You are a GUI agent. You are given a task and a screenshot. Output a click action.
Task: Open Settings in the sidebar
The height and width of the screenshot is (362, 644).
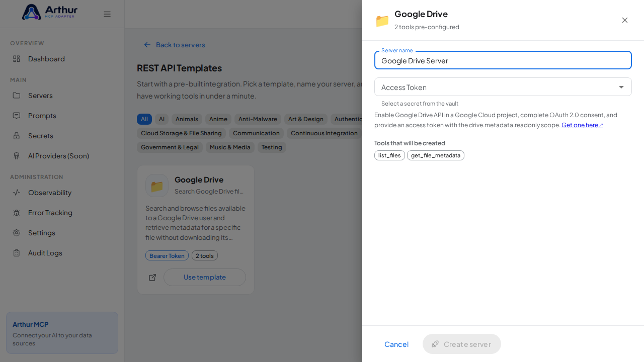tap(62, 233)
